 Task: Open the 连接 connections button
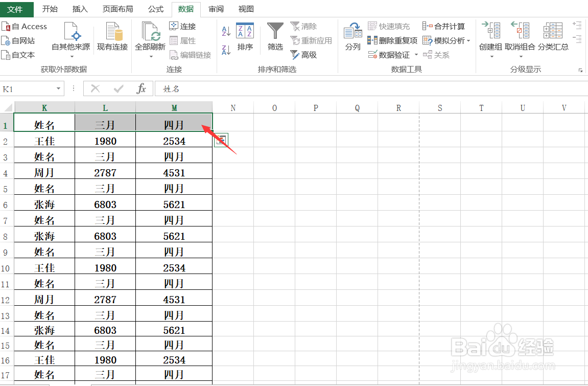(182, 26)
